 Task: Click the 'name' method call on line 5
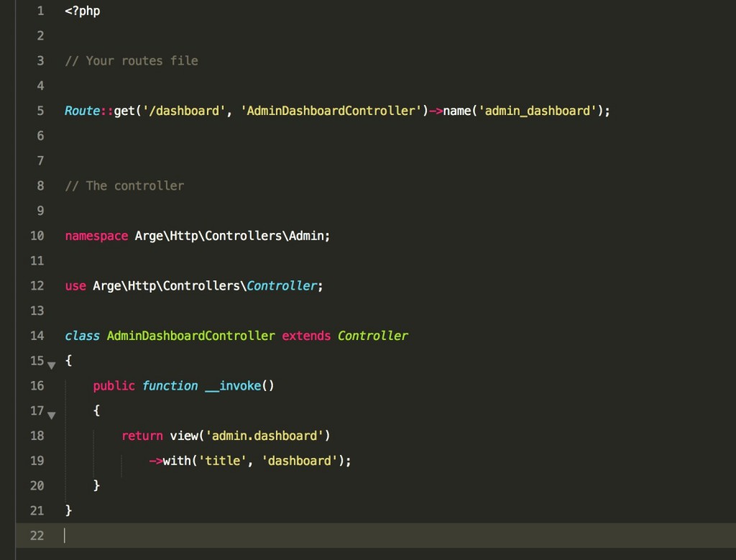pyautogui.click(x=457, y=111)
